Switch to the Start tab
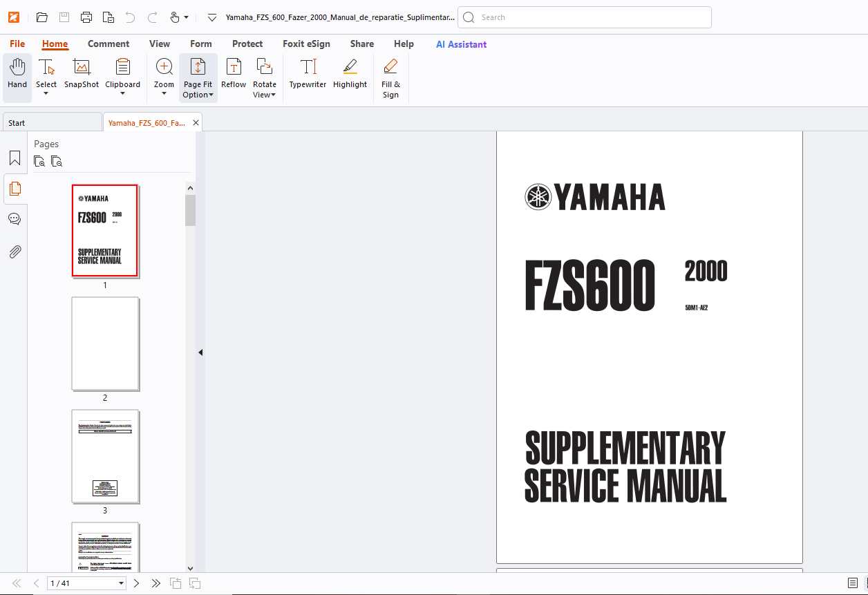The image size is (868, 595). click(52, 122)
